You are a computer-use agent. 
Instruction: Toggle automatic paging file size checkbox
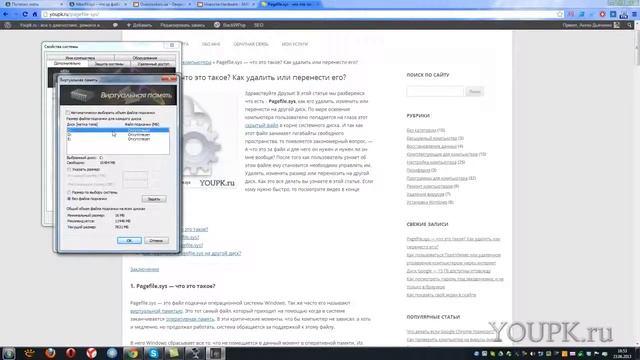pyautogui.click(x=68, y=113)
